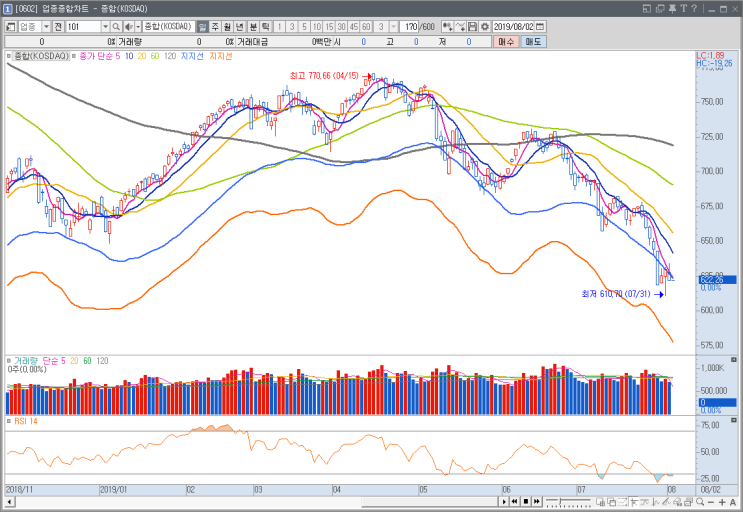Select the tick (틱) period toggle
743x512 pixels.
pyautogui.click(x=266, y=27)
